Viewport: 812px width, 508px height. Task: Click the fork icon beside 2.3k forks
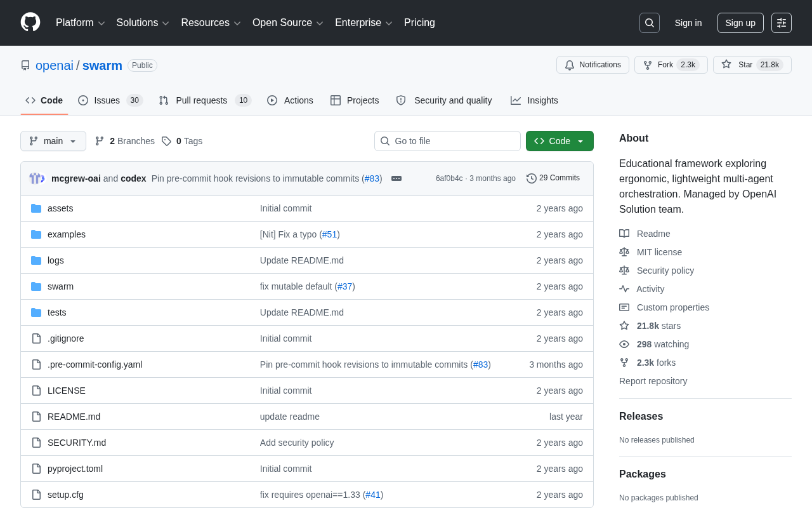pos(624,363)
